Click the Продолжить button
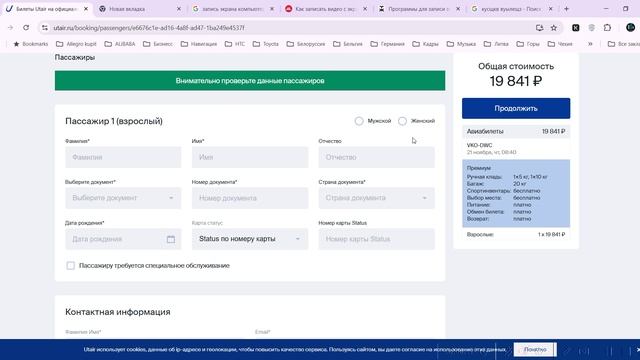Screen dimensions: 640x360 516,108
